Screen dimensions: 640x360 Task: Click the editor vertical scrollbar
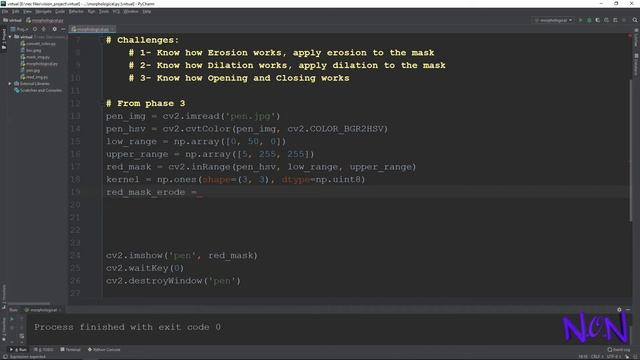pos(631,151)
